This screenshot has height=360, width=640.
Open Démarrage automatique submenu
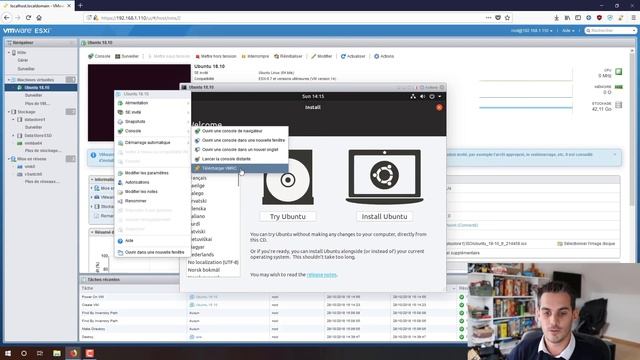point(153,142)
